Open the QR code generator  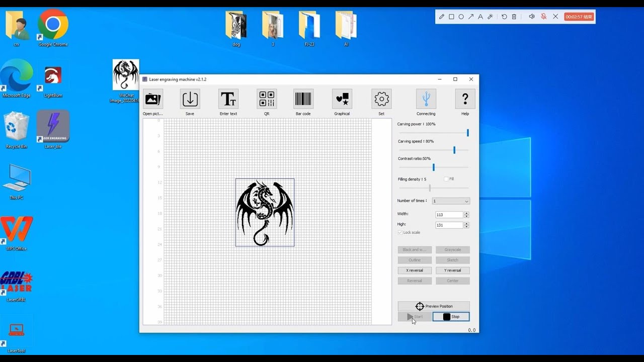point(267,99)
